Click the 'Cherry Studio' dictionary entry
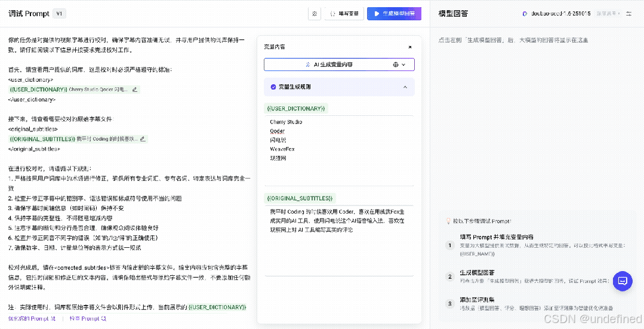Screen dimensions: 644x329 [x=286, y=122]
